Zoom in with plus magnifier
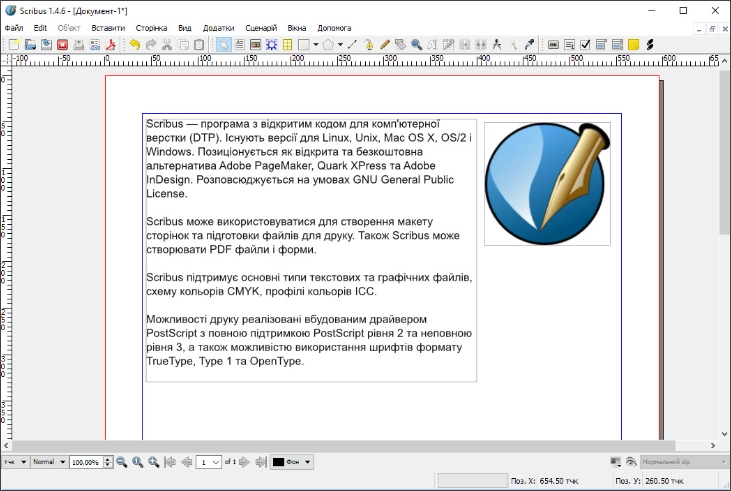 153,462
